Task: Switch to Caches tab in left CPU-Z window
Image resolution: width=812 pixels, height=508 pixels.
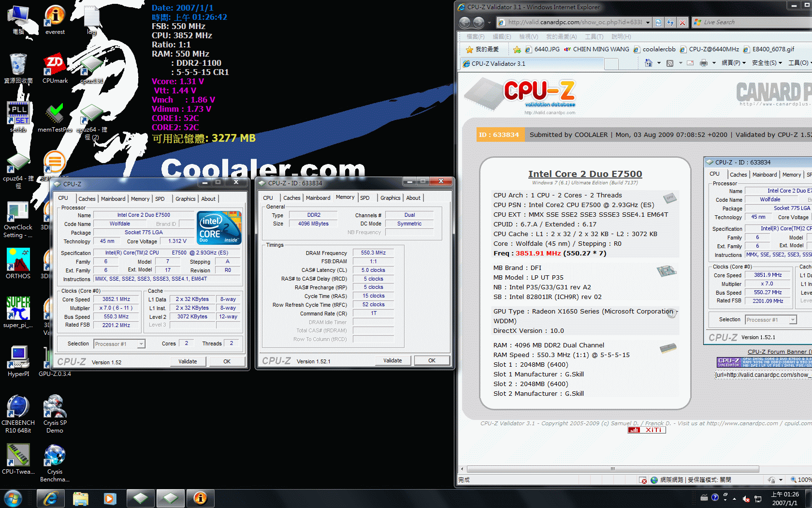Action: pos(87,199)
